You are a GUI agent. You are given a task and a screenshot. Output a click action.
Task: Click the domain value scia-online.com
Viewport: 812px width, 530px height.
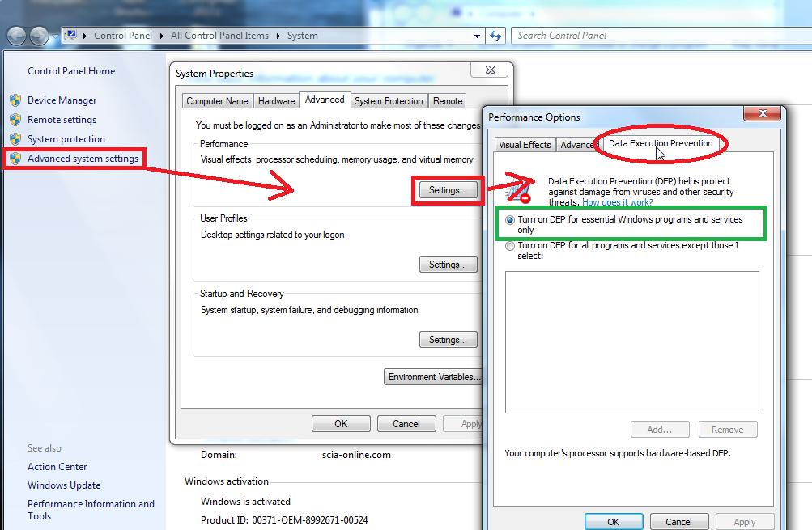click(x=356, y=455)
